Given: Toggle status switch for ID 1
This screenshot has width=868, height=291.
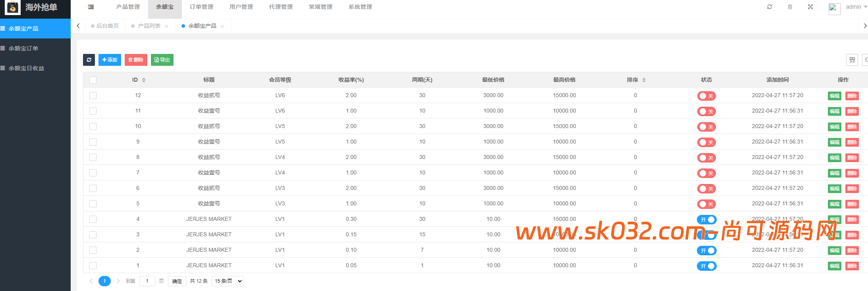Looking at the screenshot, I should [706, 266].
